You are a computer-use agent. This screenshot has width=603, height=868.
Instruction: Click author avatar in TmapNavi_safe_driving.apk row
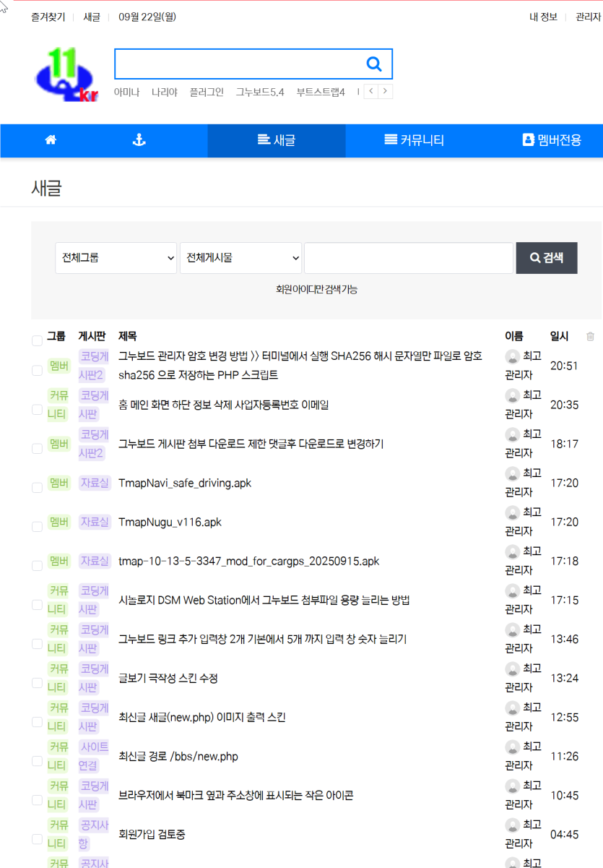(512, 473)
